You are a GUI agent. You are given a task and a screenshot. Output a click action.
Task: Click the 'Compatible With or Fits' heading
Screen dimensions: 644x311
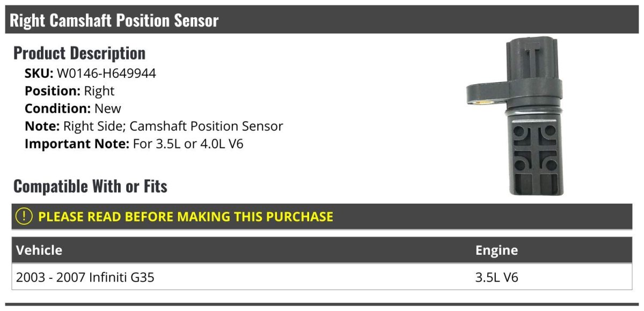click(x=90, y=186)
